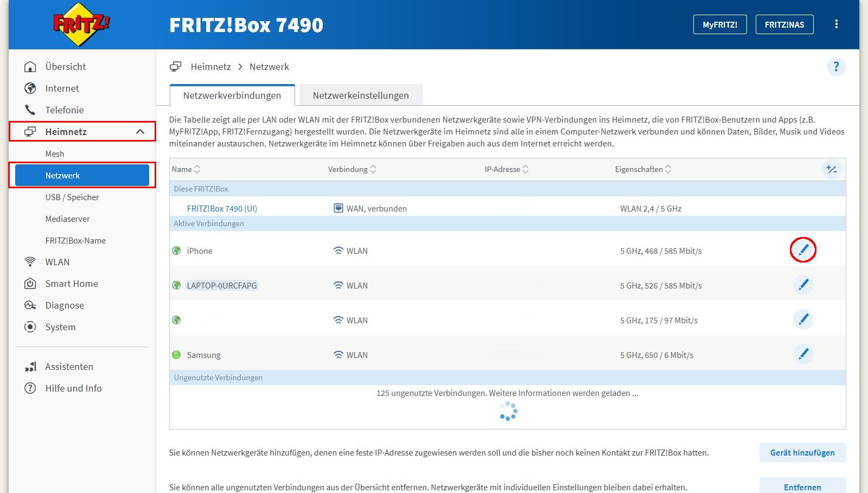The image size is (868, 493).
Task: Click Netzwerk in the breadcrumb
Action: pyautogui.click(x=269, y=67)
